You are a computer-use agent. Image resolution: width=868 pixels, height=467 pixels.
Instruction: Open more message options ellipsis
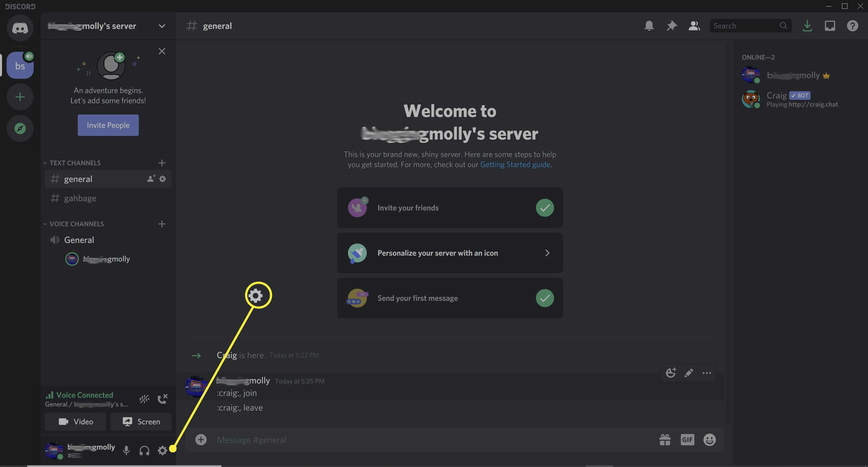(x=707, y=373)
